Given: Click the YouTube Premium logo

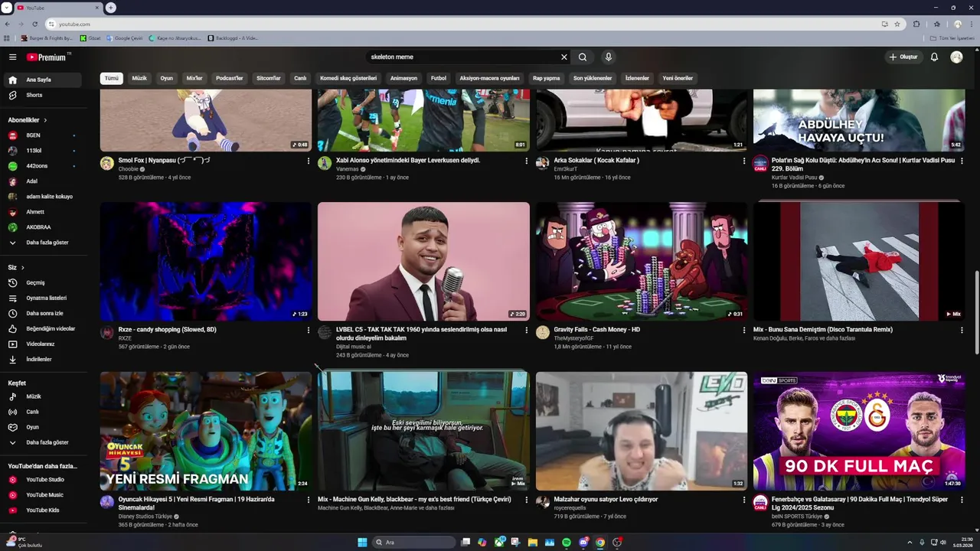Looking at the screenshot, I should [46, 57].
